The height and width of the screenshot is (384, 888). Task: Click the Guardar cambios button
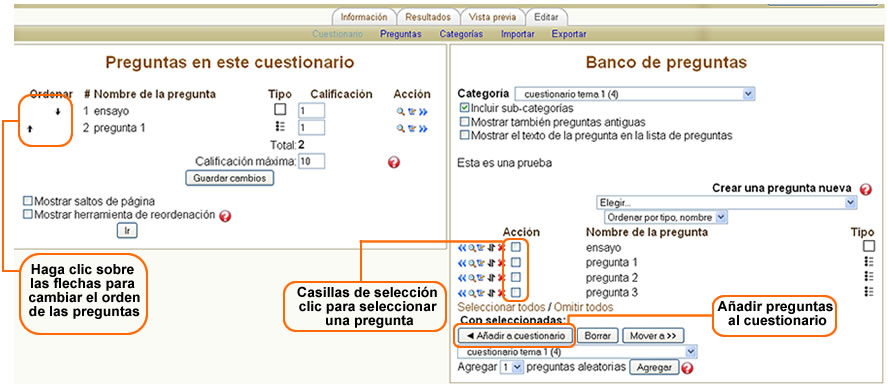pos(230,178)
